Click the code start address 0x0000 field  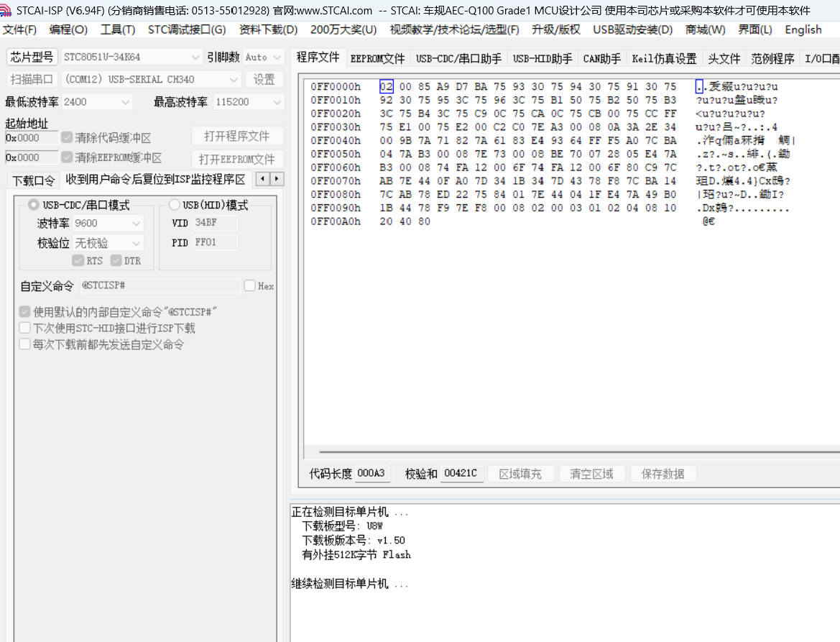(x=32, y=138)
